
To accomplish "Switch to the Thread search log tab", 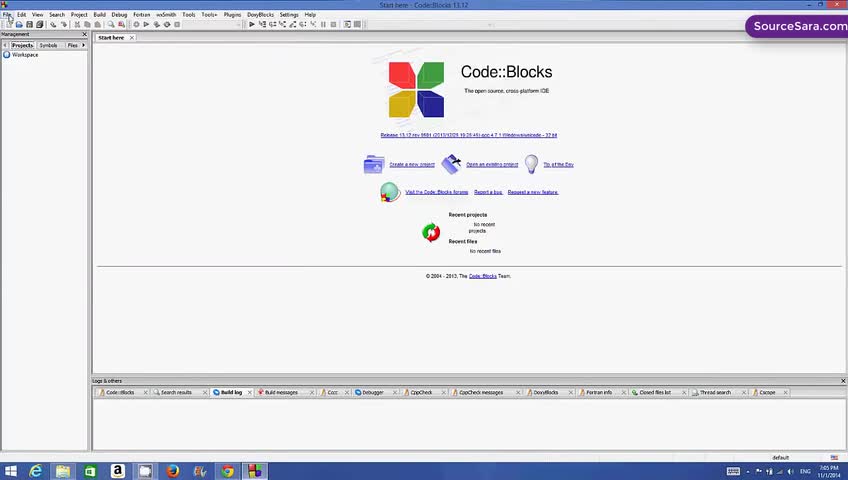I will (715, 392).
